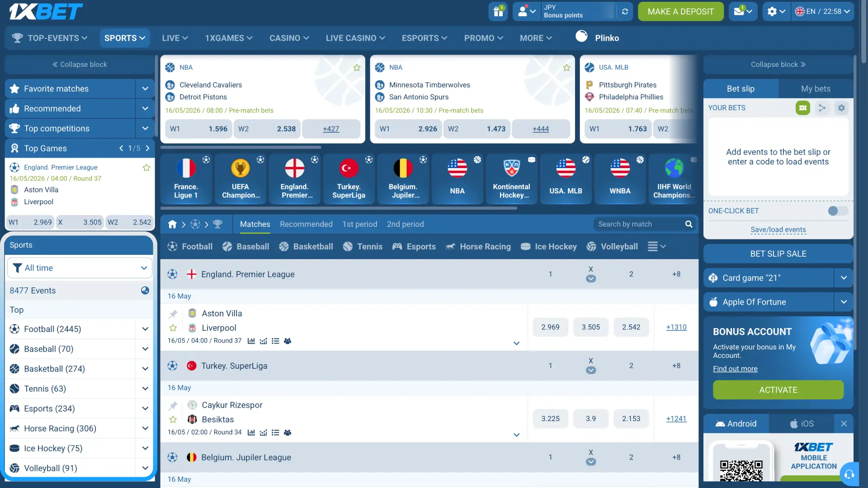Pin the Caykur Rizespor vs Besiktas match

pyautogui.click(x=173, y=405)
